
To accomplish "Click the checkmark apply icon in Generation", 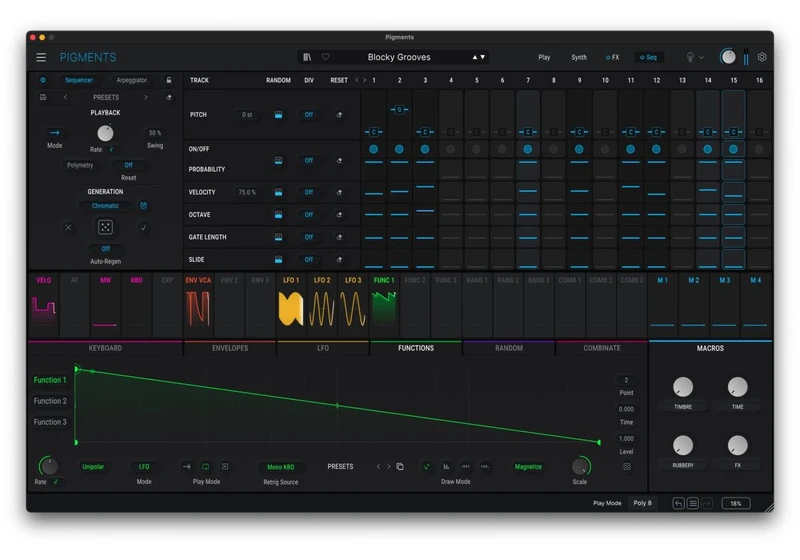I will [143, 227].
